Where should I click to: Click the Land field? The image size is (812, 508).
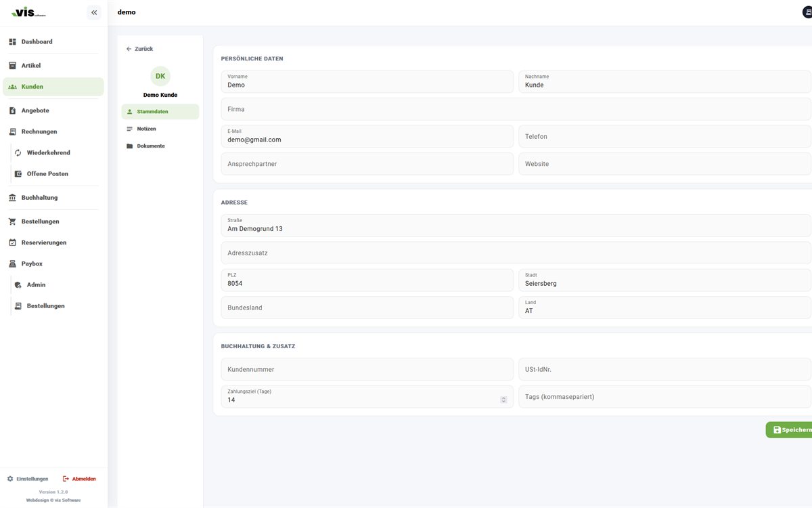pos(665,308)
